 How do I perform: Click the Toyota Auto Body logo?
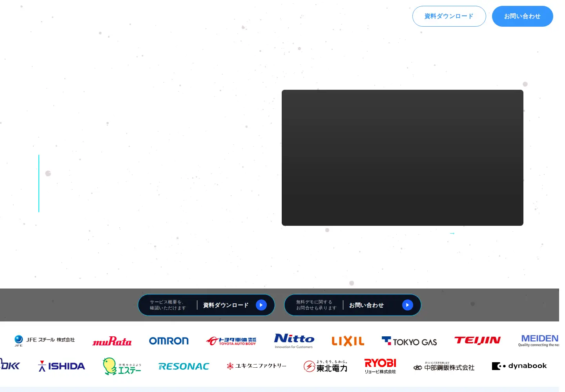[x=231, y=341]
